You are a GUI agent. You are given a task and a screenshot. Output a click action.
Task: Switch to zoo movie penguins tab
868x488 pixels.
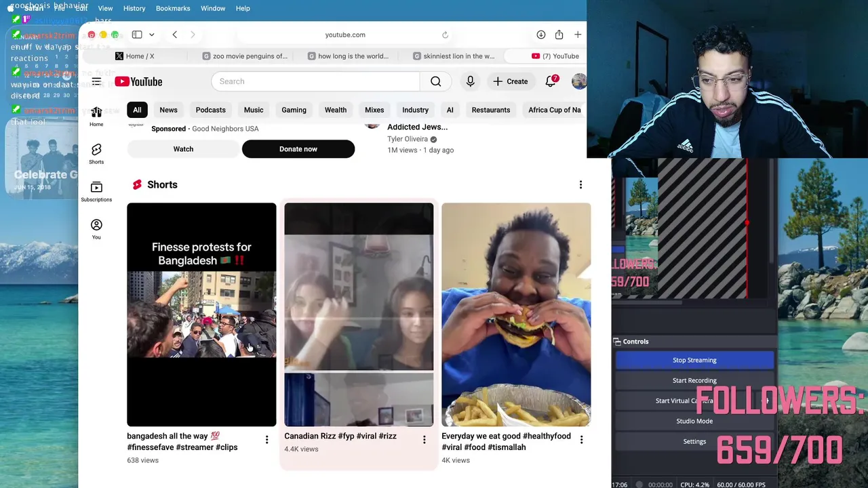coord(245,56)
